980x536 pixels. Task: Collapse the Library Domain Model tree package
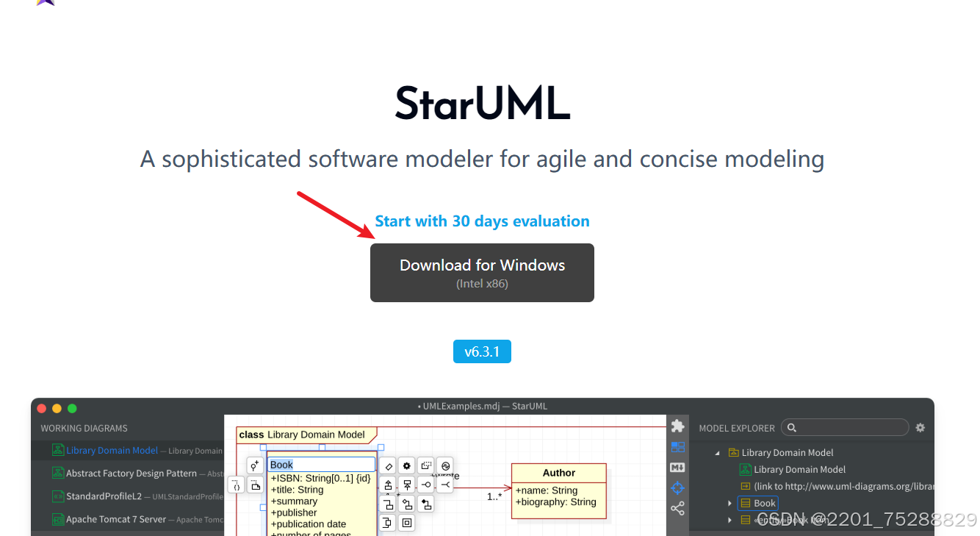pos(718,453)
